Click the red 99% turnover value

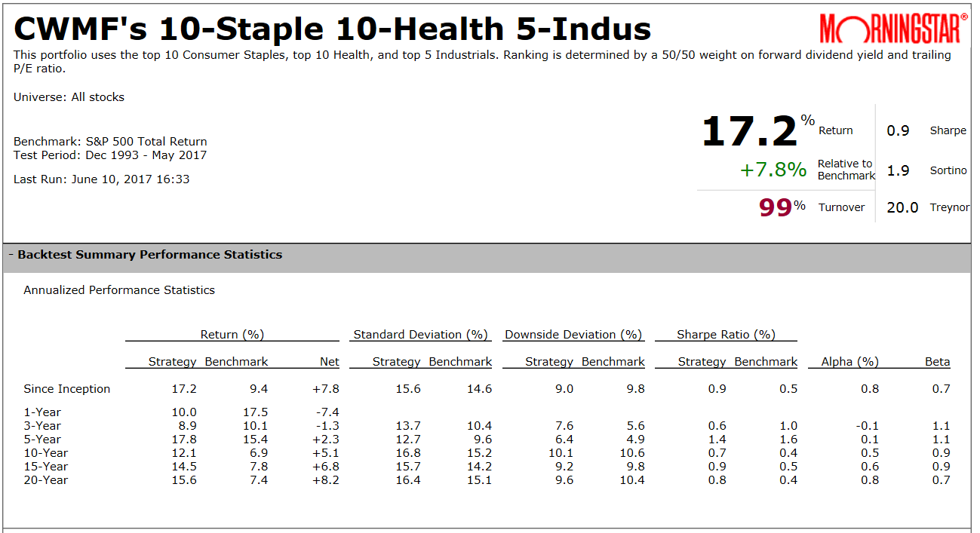[x=776, y=207]
